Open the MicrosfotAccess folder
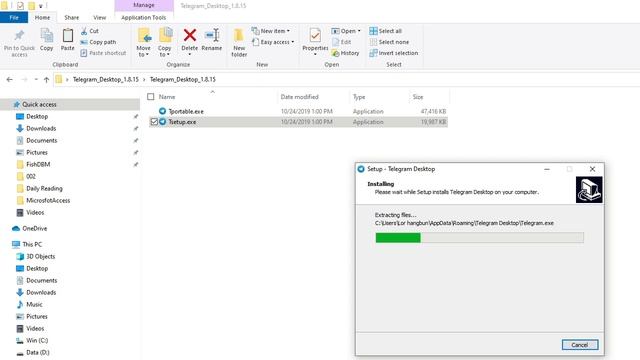Image resolution: width=640 pixels, height=360 pixels. [x=48, y=200]
